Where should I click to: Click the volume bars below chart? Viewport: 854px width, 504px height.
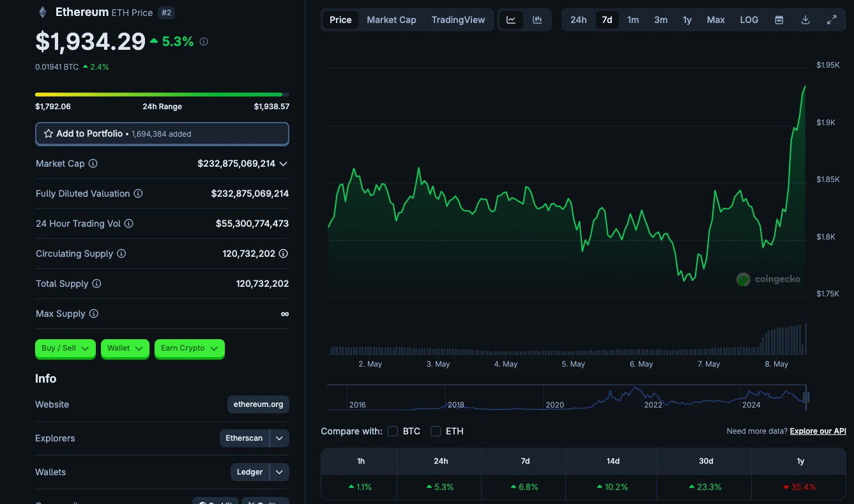(x=567, y=340)
